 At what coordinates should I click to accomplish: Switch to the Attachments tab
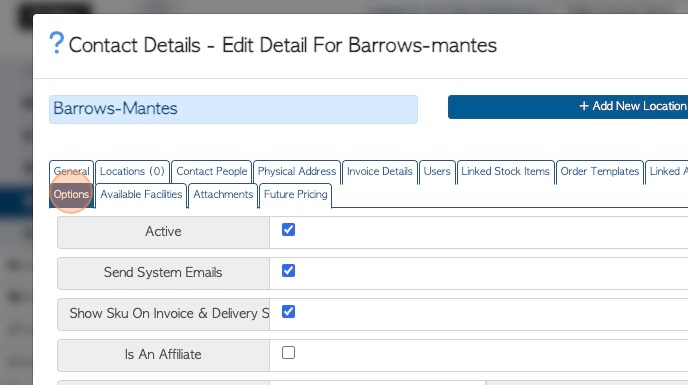pos(223,195)
